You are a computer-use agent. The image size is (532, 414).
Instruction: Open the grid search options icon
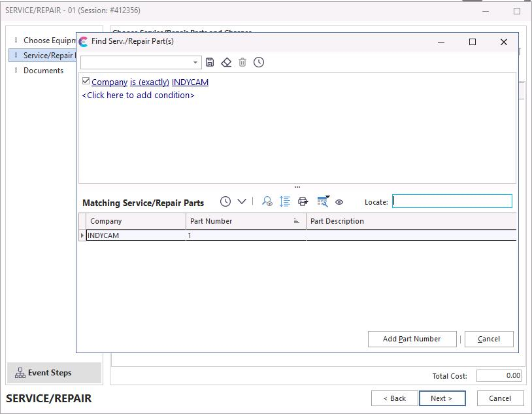pyautogui.click(x=322, y=201)
